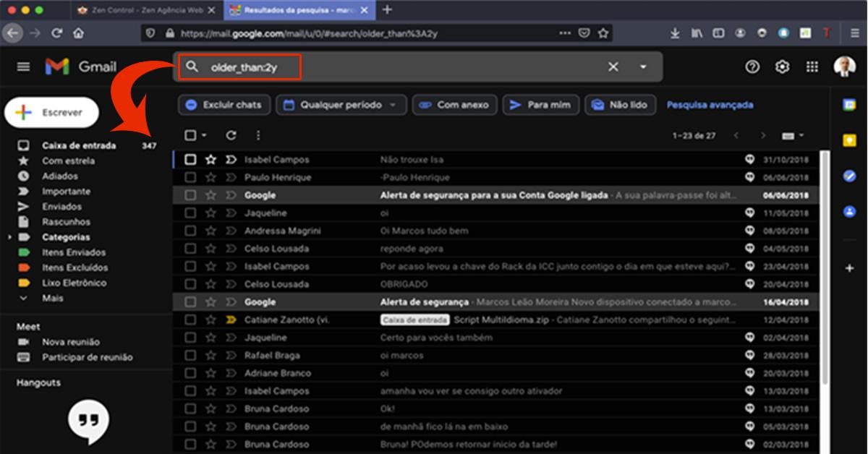The height and width of the screenshot is (454, 868).
Task: Click inside the search field
Action: [x=362, y=67]
